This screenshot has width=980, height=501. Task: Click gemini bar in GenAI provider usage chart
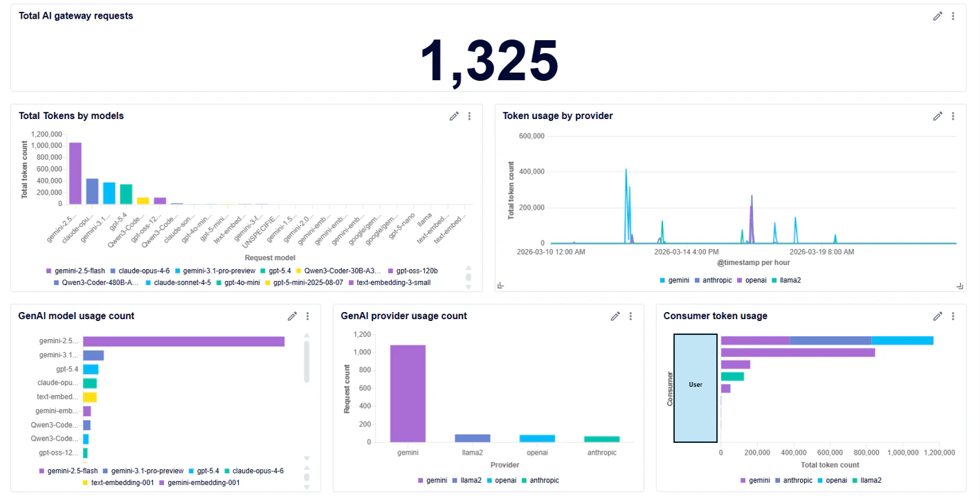coord(408,393)
